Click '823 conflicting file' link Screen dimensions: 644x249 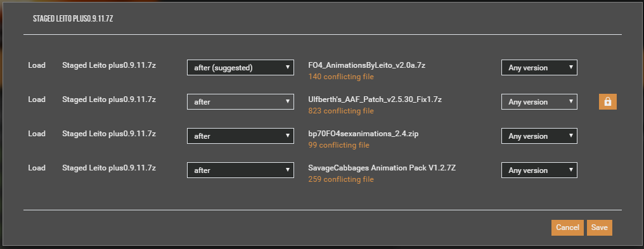pos(341,111)
